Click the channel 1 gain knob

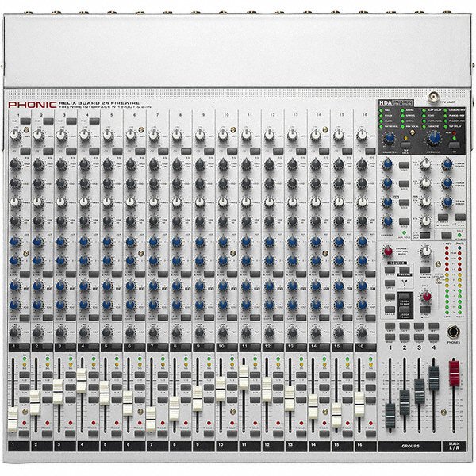click(x=13, y=136)
